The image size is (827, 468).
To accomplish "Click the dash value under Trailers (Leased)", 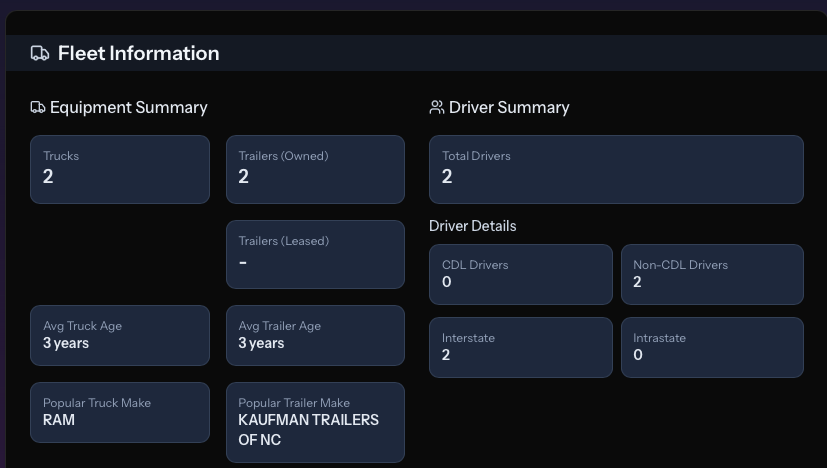I will (243, 262).
